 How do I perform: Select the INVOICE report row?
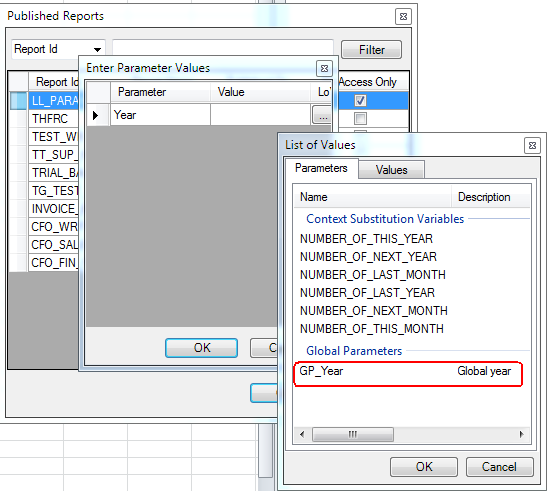54,209
